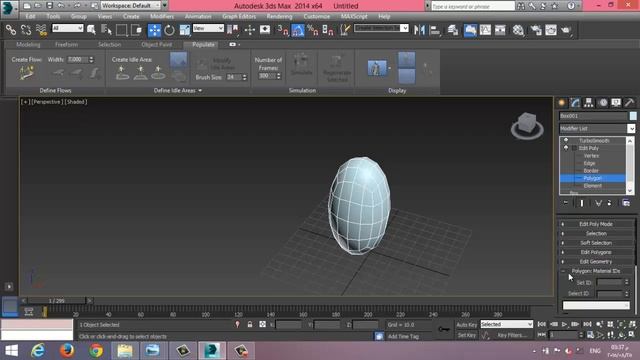Expand the Soft Selection rollout

point(596,243)
